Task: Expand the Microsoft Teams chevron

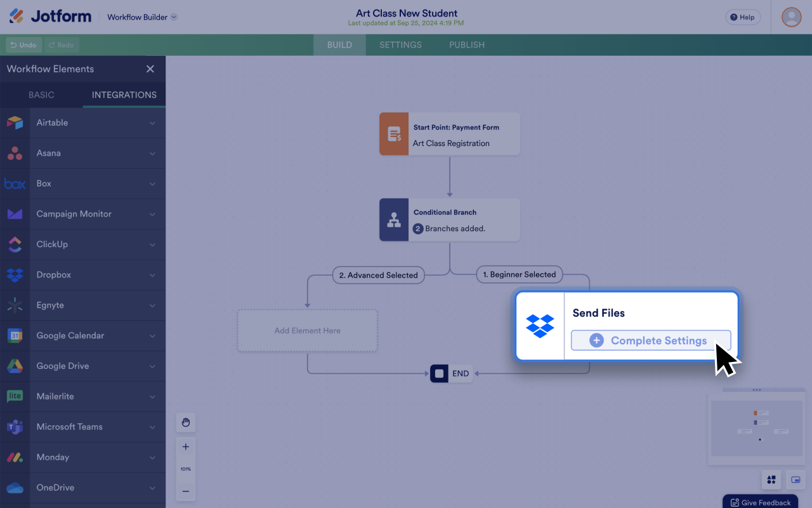Action: click(x=152, y=427)
